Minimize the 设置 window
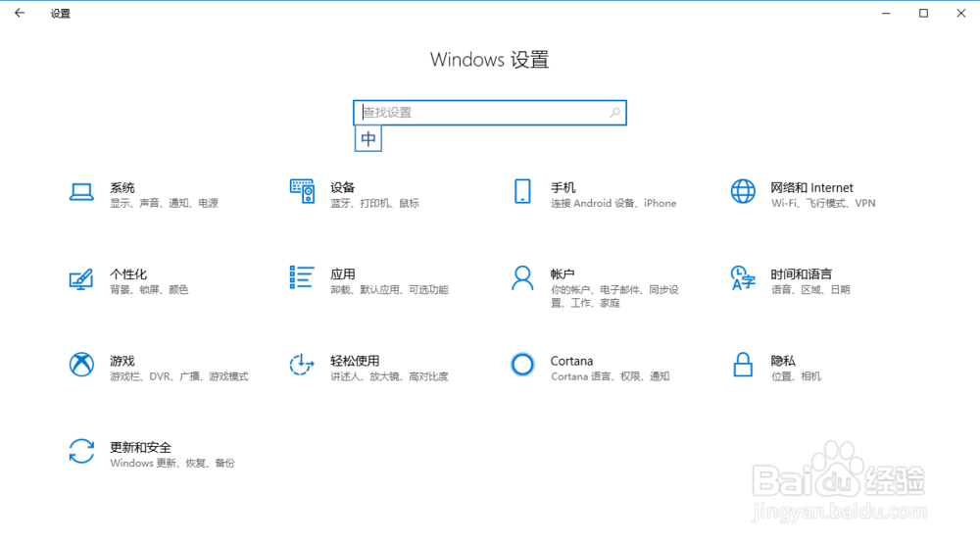 click(886, 13)
